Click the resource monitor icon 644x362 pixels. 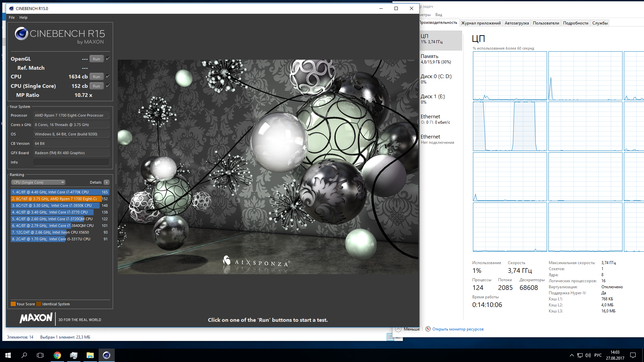(x=428, y=329)
